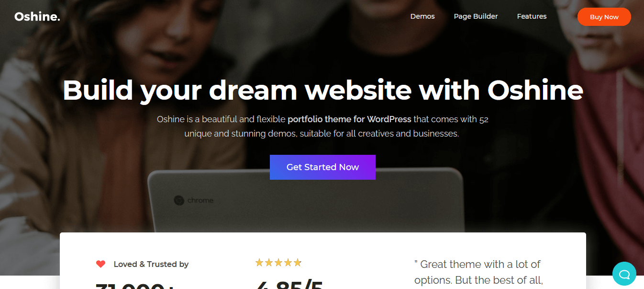Viewport: 644px width, 289px height.
Task: Click the third gold rating star
Action: click(x=278, y=263)
